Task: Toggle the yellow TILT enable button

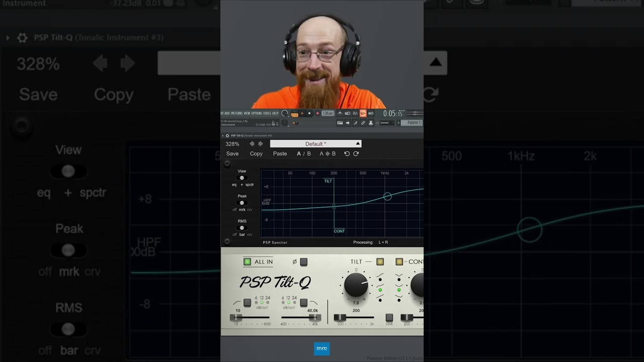Action: (x=380, y=262)
